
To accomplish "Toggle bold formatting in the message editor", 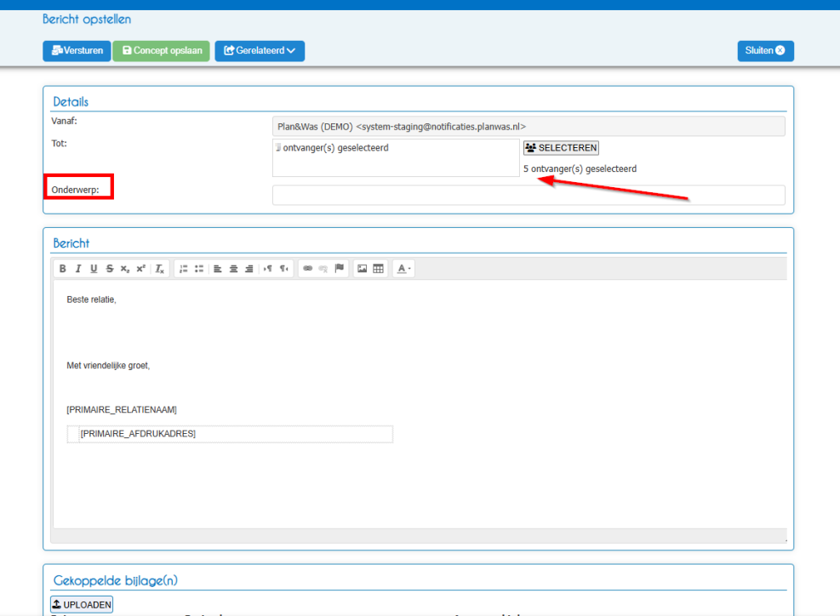I will 63,269.
